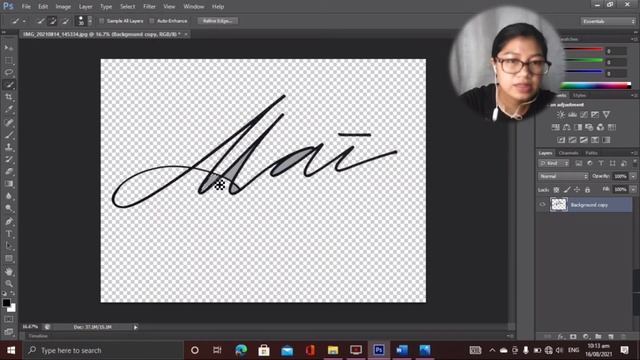This screenshot has width=640, height=360.
Task: Click the Refine Edge button
Action: click(x=218, y=21)
